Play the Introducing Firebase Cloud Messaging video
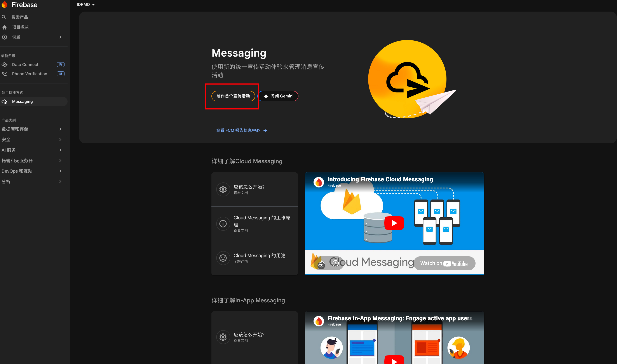 pyautogui.click(x=394, y=223)
